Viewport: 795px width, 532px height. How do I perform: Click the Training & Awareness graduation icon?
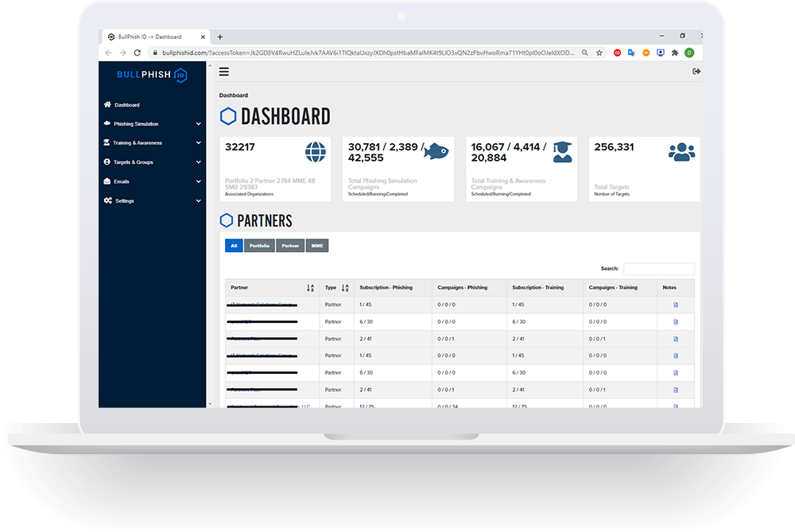(x=107, y=143)
